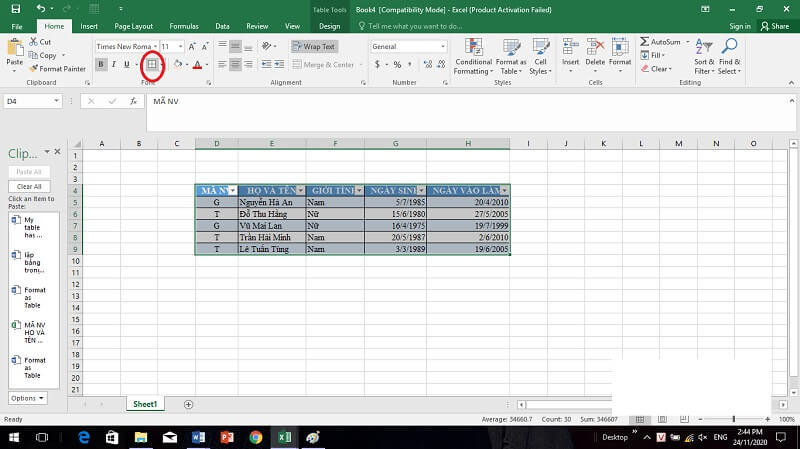Switch to the Page Layout tab
This screenshot has height=449, width=800.
coord(133,26)
